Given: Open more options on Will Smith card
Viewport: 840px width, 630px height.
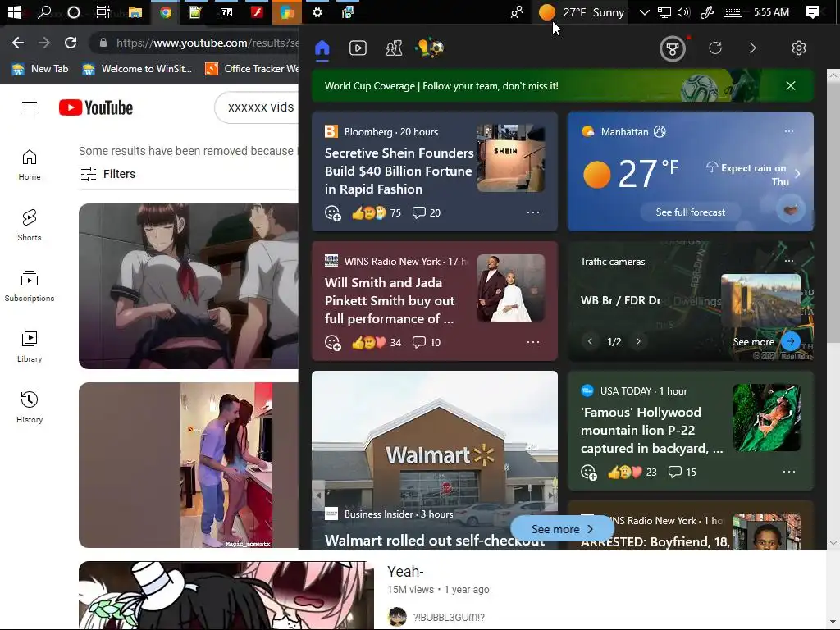Looking at the screenshot, I should (533, 342).
